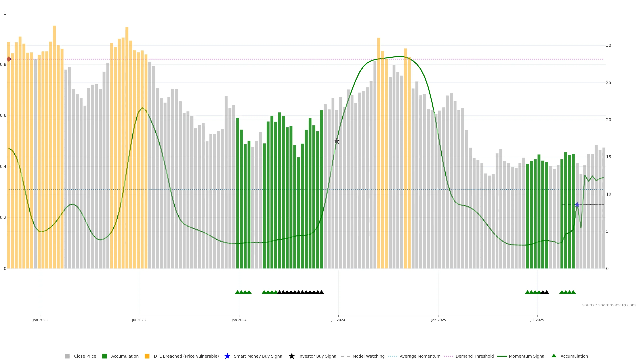Click the last black triangle marker before Jul 2024

[321, 292]
